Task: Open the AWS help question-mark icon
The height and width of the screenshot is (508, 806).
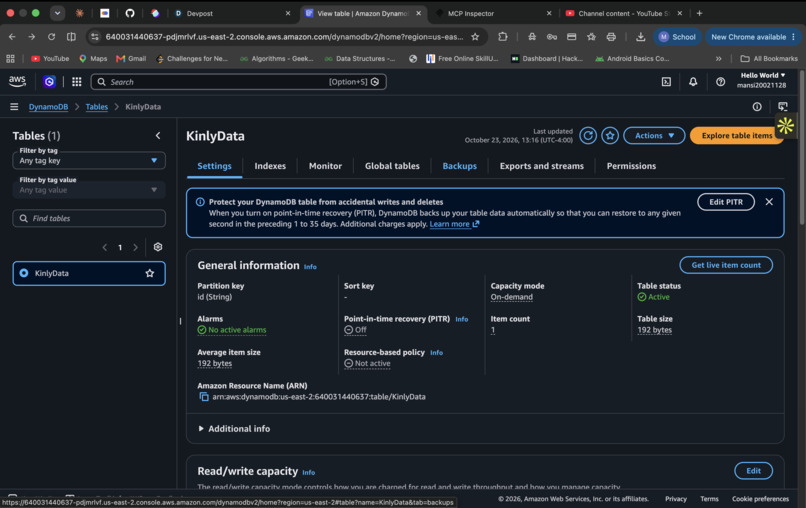Action: [720, 82]
